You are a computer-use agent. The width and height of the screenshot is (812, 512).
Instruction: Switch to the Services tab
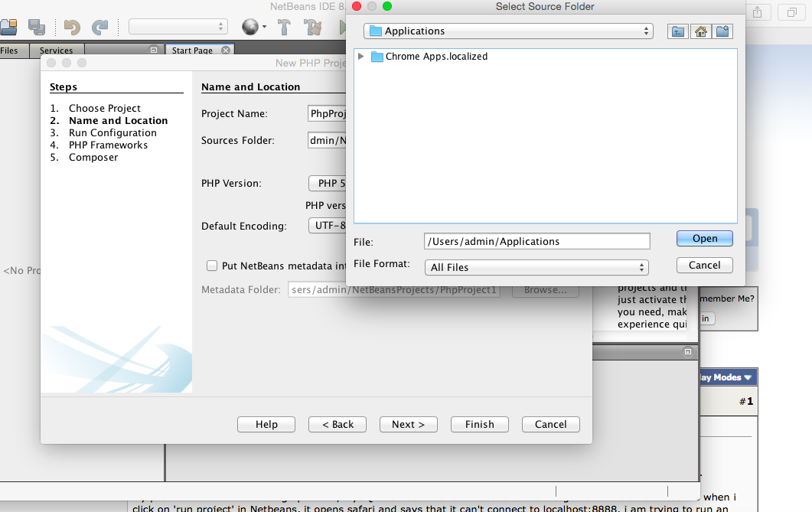pyautogui.click(x=56, y=51)
